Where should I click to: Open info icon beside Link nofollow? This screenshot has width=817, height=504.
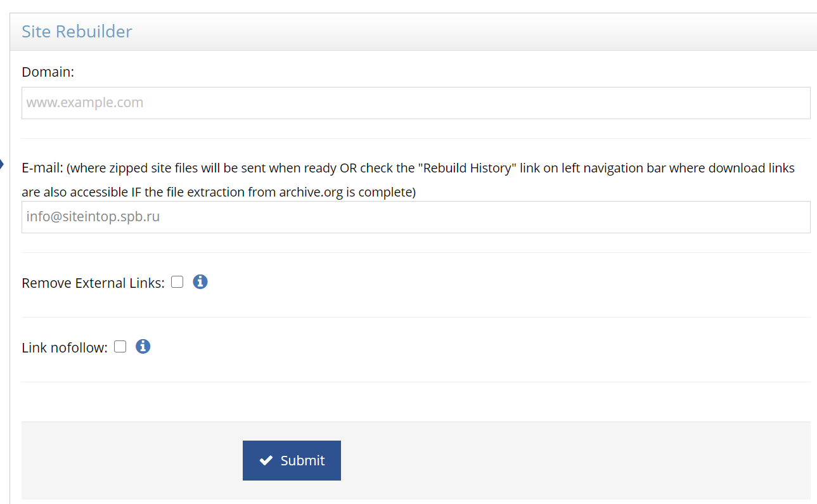click(x=143, y=346)
